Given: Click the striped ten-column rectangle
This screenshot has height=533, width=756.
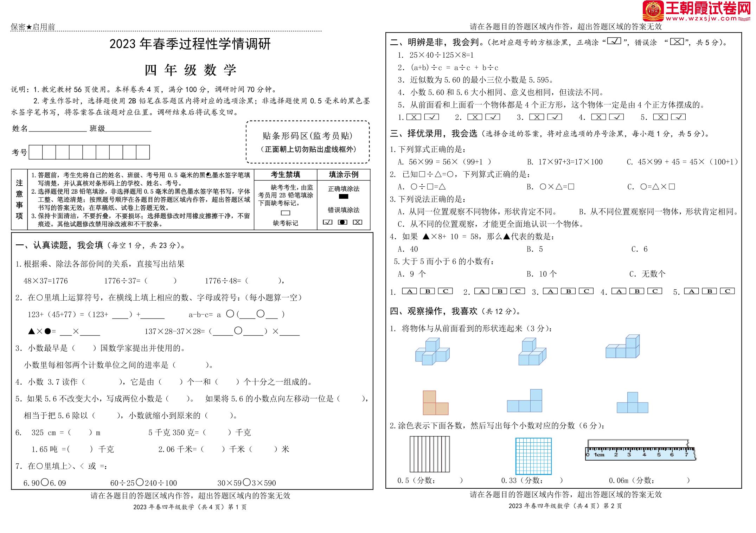Looking at the screenshot, I should coord(429,454).
